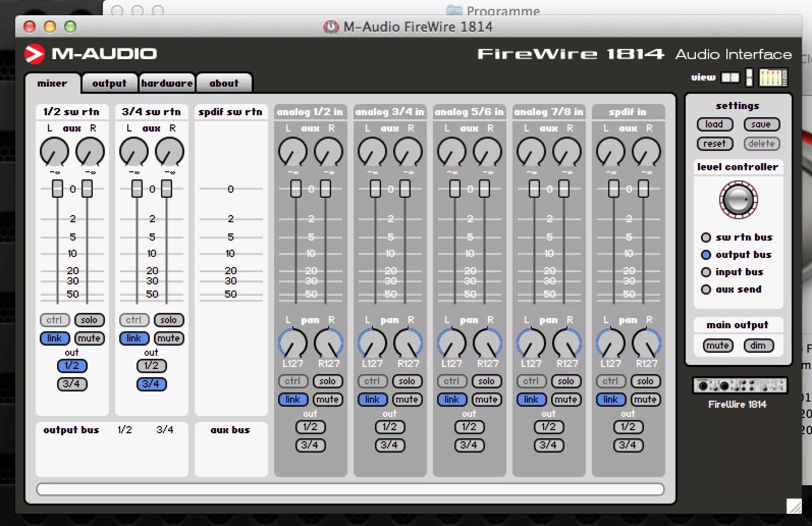This screenshot has width=812, height=526.
Task: Select the mixer tab
Action: pos(52,83)
